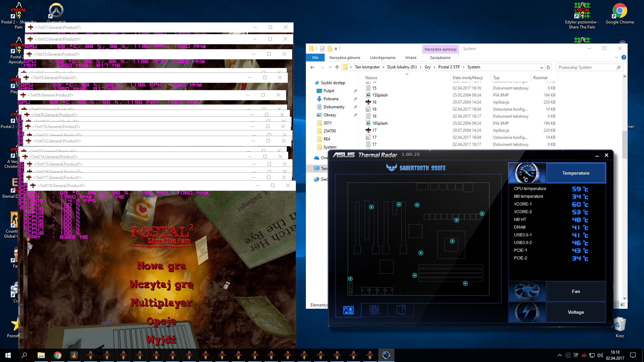Image resolution: width=644 pixels, height=362 pixels.
Task: Select the 15Splash BMP file
Action: point(461,95)
